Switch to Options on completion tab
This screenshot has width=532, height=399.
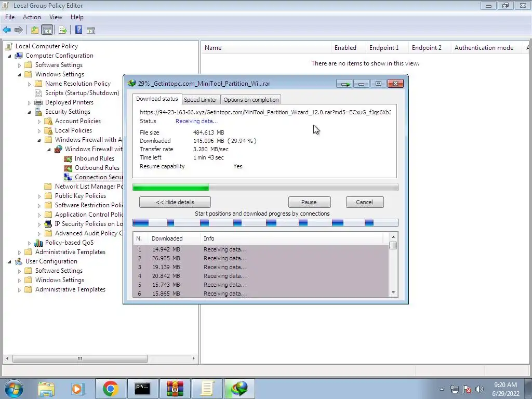pyautogui.click(x=251, y=100)
